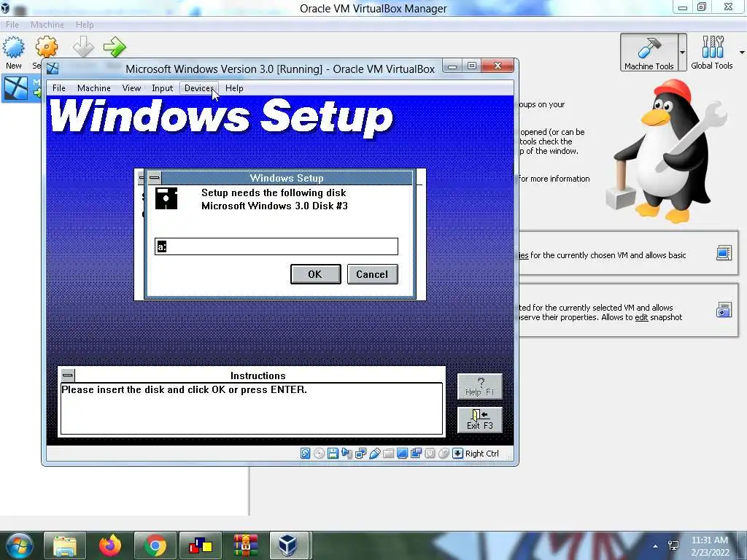Viewport: 747px width, 560px height.
Task: Click the Help F1 button
Action: pyautogui.click(x=480, y=386)
